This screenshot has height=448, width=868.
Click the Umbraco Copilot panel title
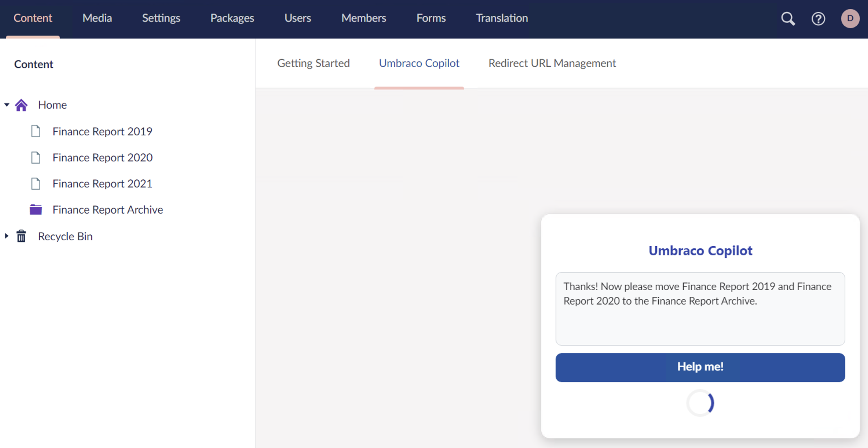700,251
